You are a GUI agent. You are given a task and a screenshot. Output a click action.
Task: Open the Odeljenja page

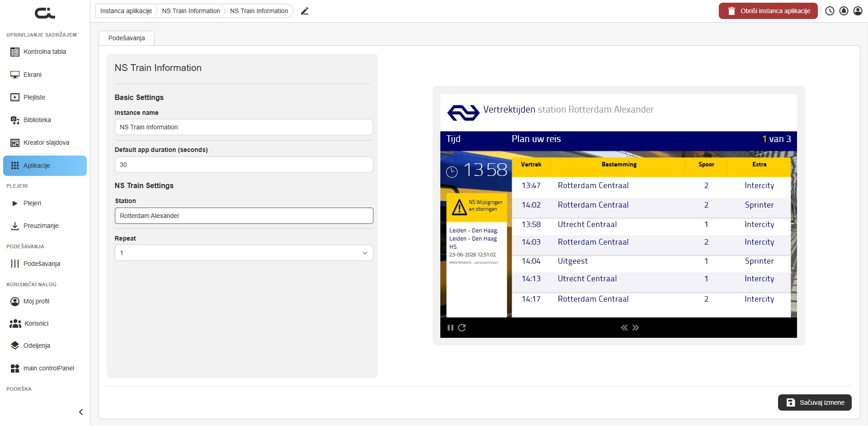[x=45, y=346]
